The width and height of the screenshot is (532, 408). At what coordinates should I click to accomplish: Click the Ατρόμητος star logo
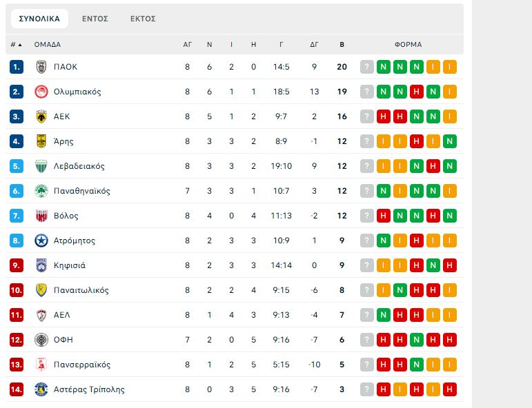[x=41, y=241]
